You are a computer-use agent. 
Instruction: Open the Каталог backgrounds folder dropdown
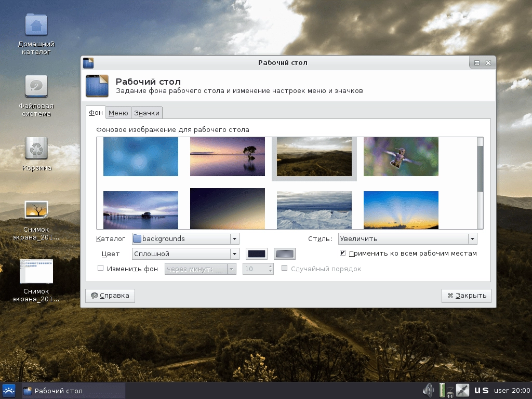pos(185,239)
